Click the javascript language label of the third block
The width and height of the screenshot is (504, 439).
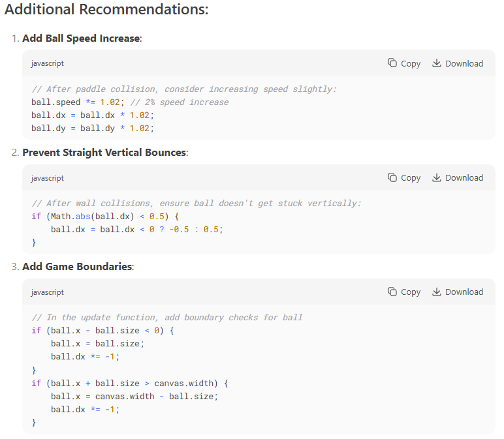click(x=47, y=292)
